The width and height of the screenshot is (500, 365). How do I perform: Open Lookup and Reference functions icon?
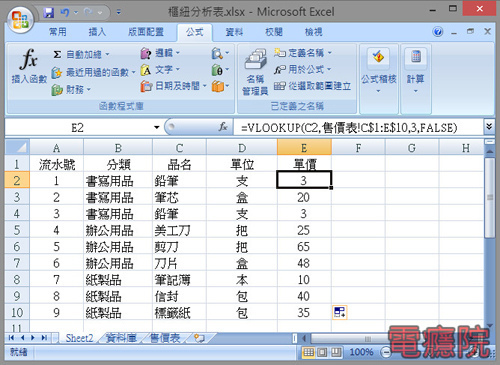[217, 53]
